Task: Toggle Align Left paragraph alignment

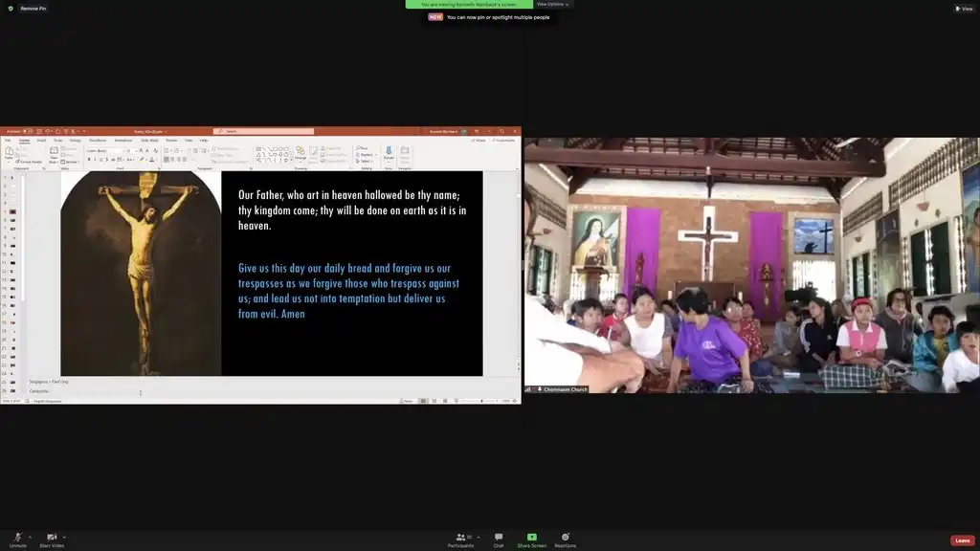Action: 167,160
